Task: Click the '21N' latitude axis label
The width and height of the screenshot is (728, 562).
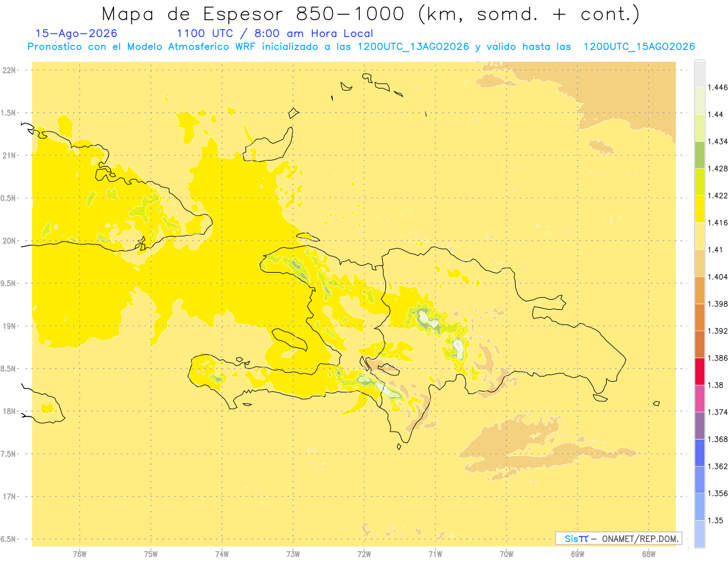Action: [10, 155]
